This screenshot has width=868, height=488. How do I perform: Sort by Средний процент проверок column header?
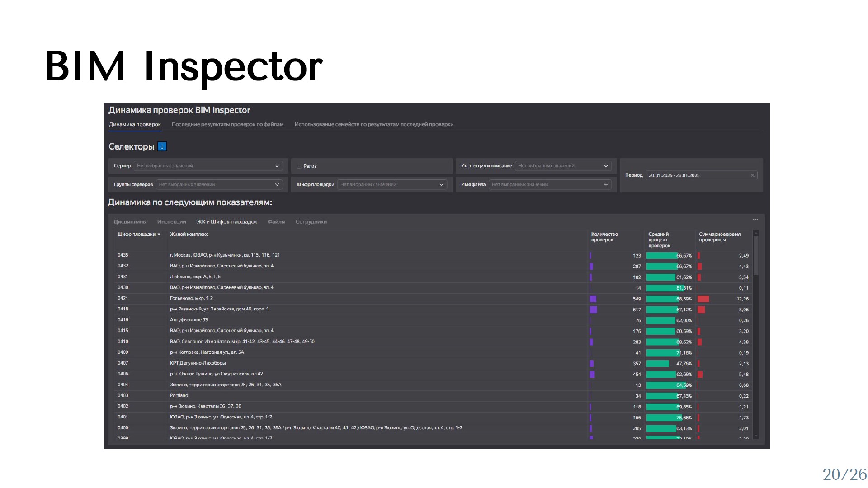click(x=659, y=240)
